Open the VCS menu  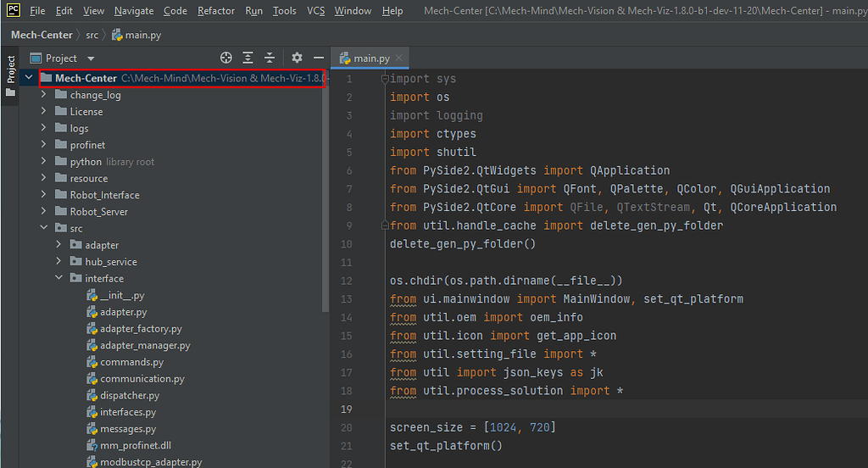pos(315,10)
